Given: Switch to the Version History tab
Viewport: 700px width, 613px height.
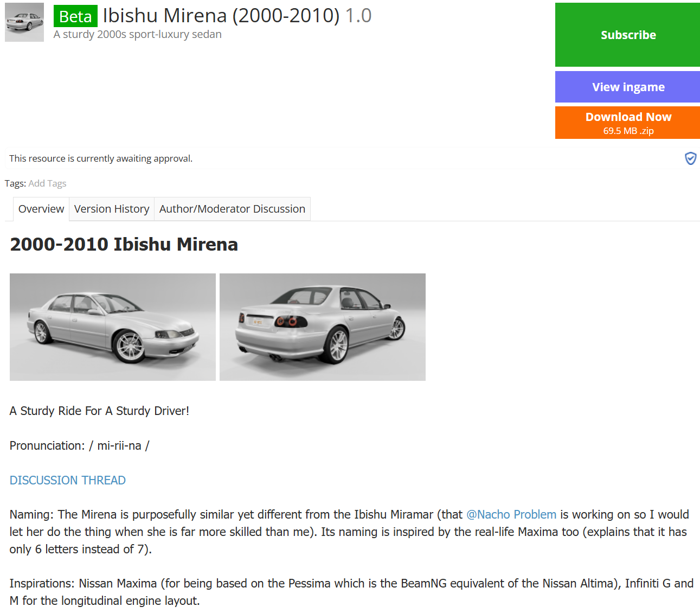Looking at the screenshot, I should point(112,209).
